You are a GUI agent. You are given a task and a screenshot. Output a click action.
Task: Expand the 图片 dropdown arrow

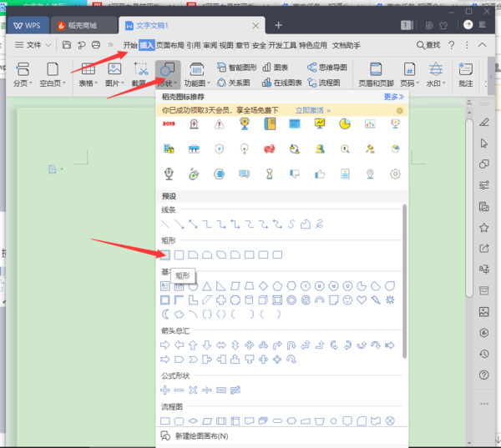(x=123, y=83)
